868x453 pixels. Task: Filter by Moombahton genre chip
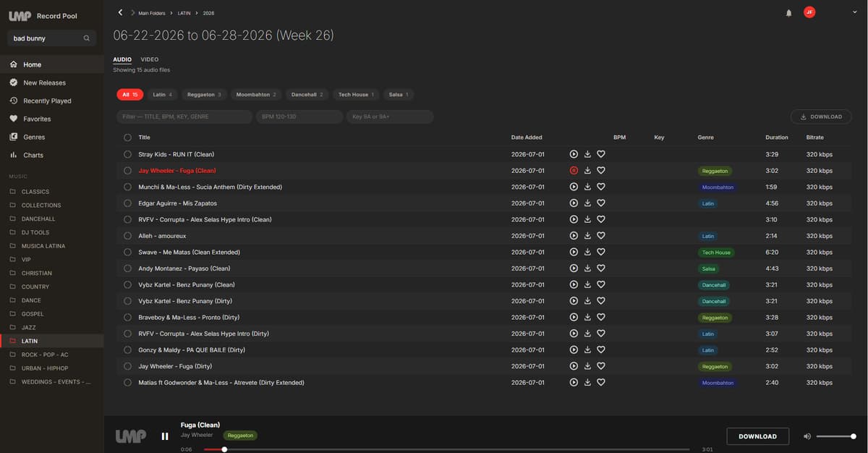click(x=256, y=95)
